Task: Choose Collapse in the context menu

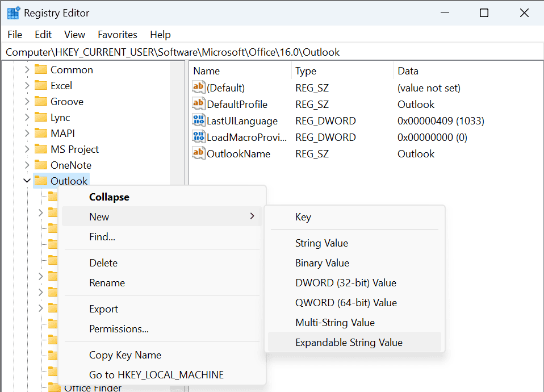Action: point(162,197)
